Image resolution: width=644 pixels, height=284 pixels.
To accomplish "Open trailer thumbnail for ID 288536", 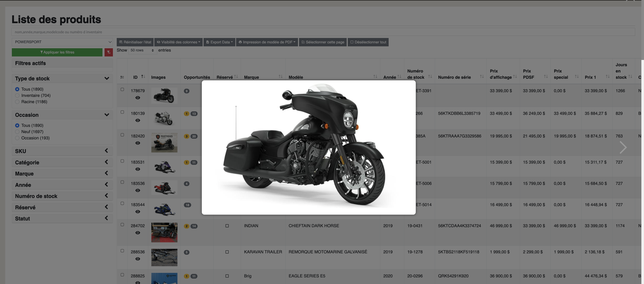I will coord(164,258).
